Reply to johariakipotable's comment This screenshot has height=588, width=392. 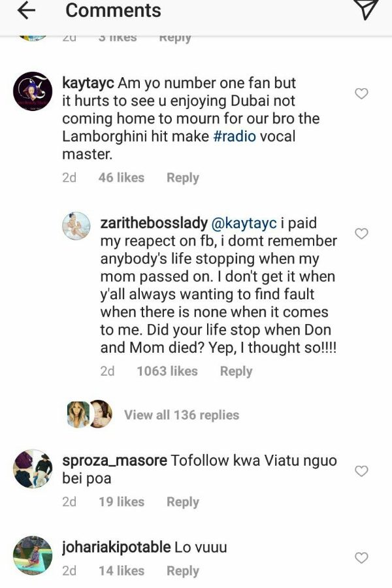click(x=183, y=571)
